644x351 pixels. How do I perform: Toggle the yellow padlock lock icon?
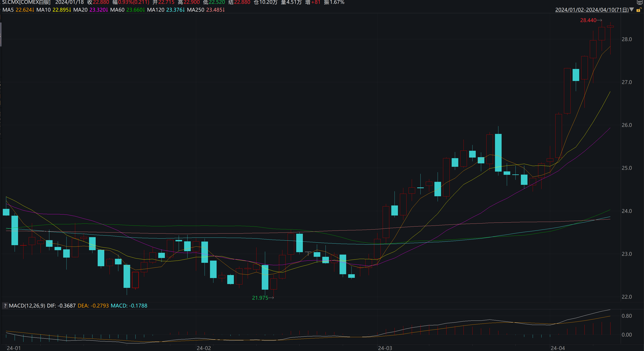[x=639, y=10]
